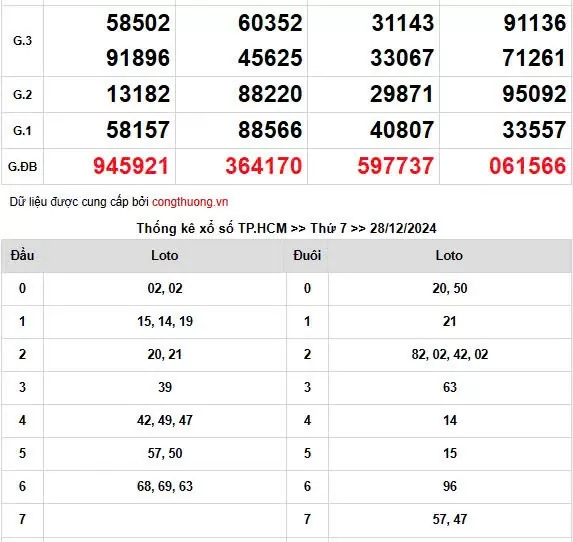This screenshot has height=542, width=573.
Task: Click the Đầu column header
Action: pyautogui.click(x=22, y=255)
